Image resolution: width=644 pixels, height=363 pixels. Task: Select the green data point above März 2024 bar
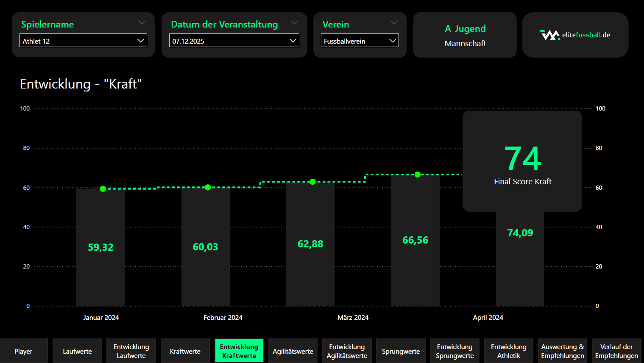click(312, 182)
